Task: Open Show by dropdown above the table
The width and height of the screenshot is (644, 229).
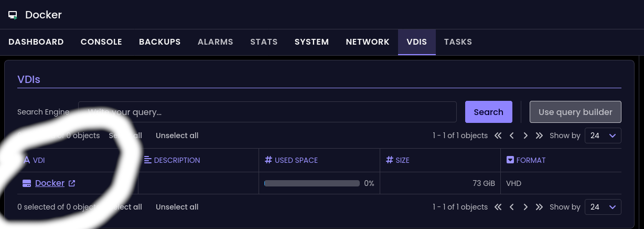Action: pos(603,136)
